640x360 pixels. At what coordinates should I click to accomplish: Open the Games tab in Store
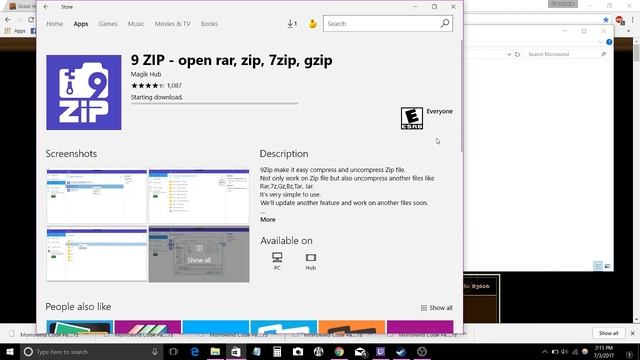click(108, 24)
